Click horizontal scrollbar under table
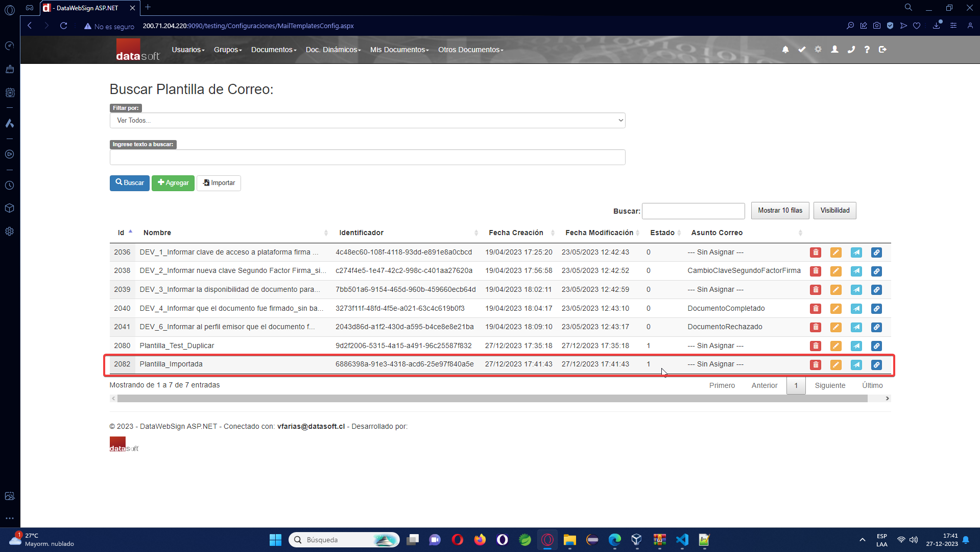Image resolution: width=980 pixels, height=552 pixels. click(x=492, y=398)
